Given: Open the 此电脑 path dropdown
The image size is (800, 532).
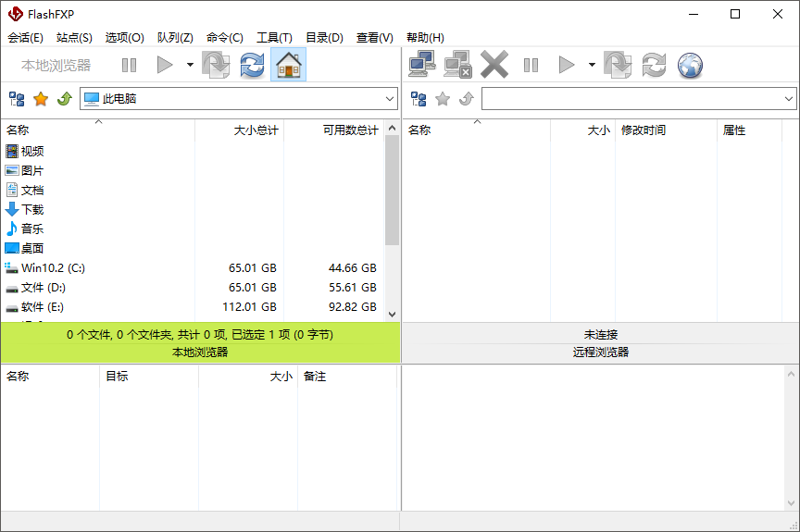Looking at the screenshot, I should tap(390, 99).
